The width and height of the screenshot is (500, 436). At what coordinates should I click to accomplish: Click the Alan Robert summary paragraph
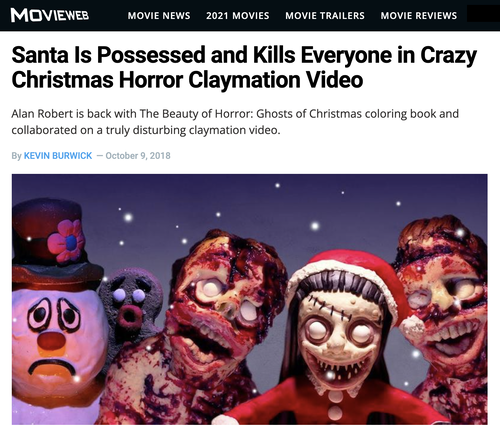tap(235, 122)
